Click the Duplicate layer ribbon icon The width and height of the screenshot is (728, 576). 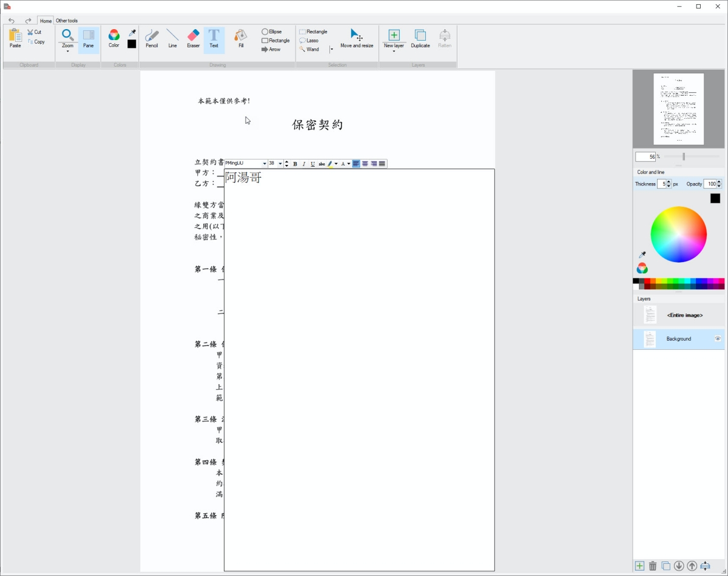(x=420, y=38)
